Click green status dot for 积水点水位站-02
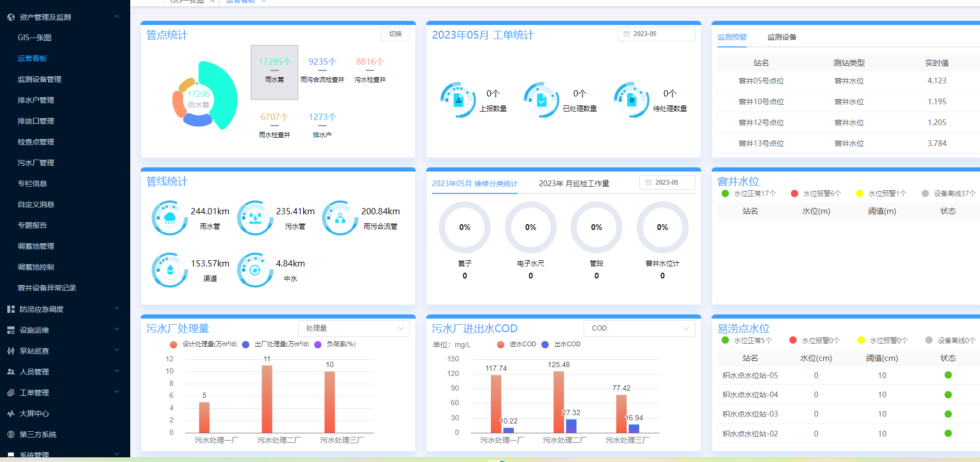 pyautogui.click(x=948, y=433)
